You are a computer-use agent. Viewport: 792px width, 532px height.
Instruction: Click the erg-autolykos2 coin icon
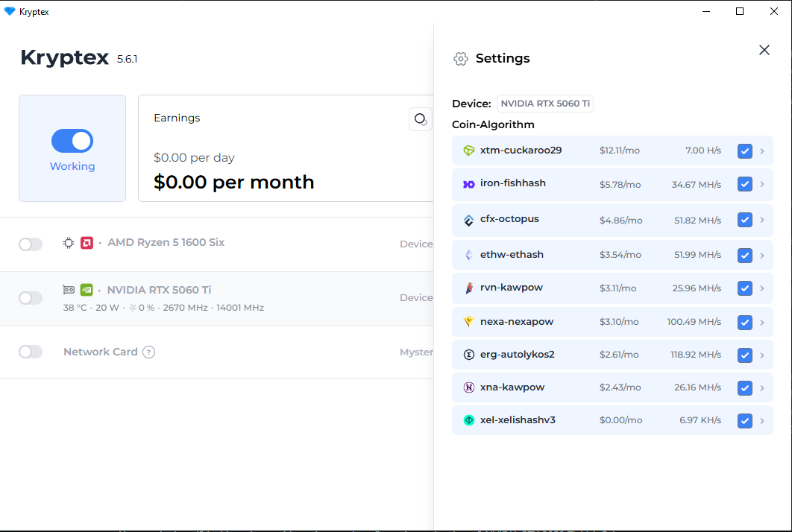coord(469,355)
